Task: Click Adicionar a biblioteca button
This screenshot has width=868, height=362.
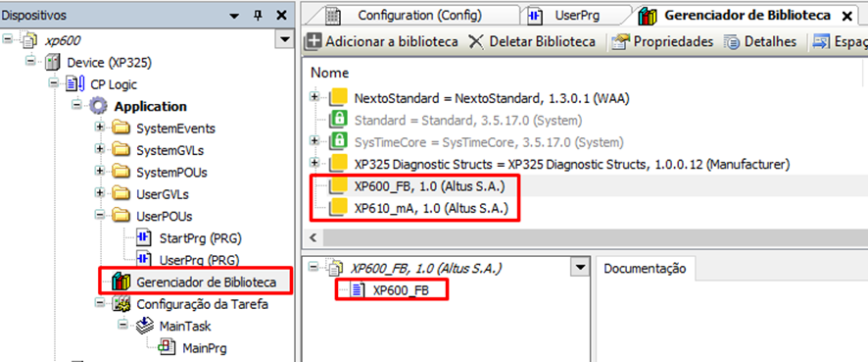Action: coord(382,41)
